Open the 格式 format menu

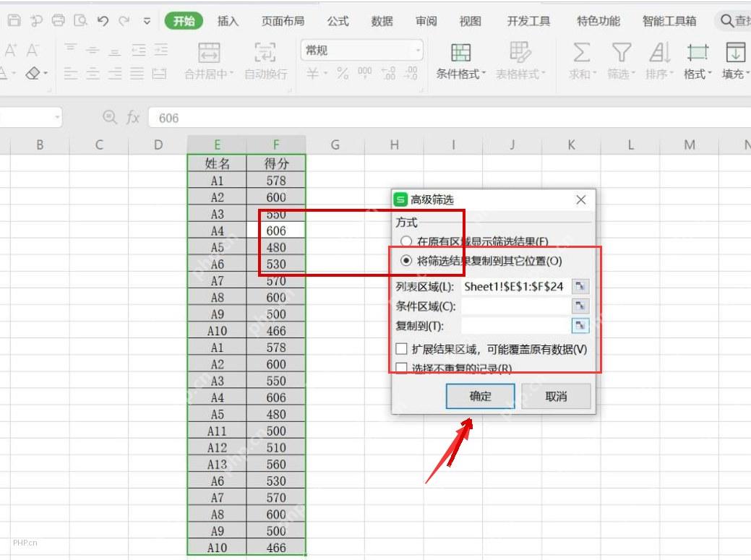tap(698, 60)
